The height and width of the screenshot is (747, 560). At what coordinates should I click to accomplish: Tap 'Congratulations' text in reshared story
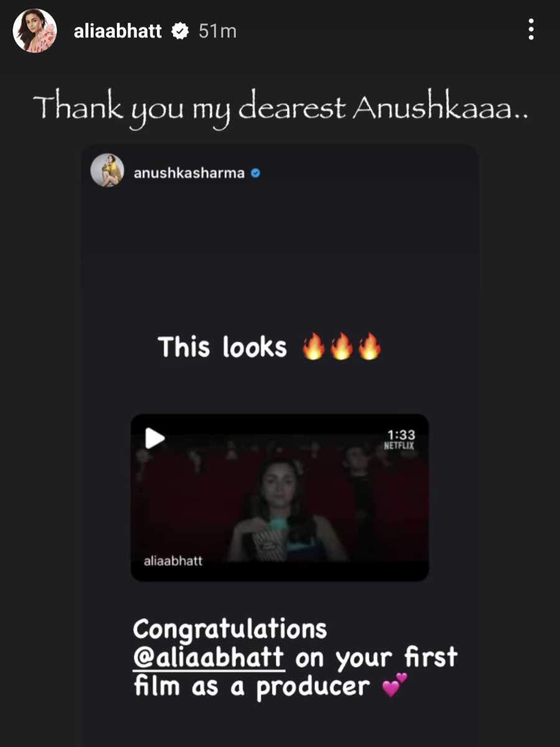tap(230, 630)
